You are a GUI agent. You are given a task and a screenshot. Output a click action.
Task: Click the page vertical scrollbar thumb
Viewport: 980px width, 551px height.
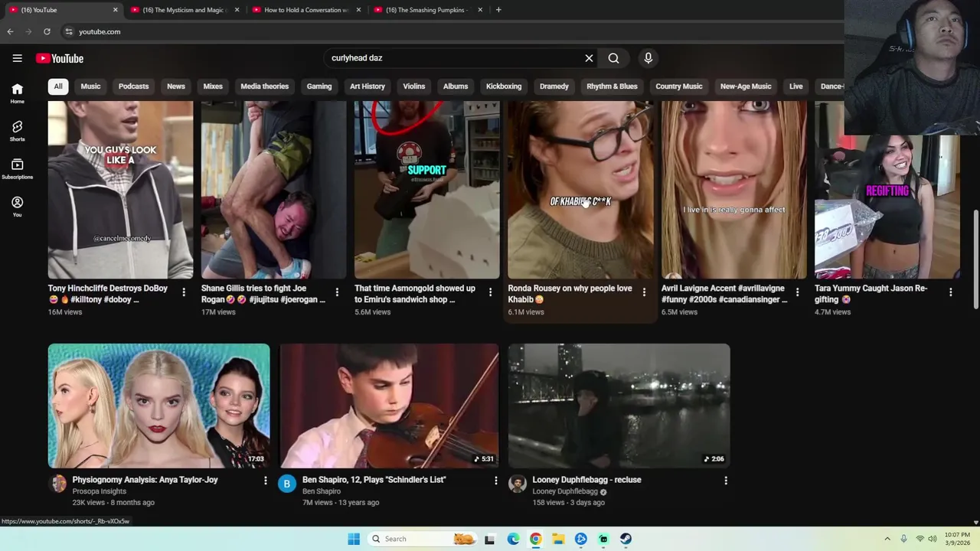[x=975, y=258]
